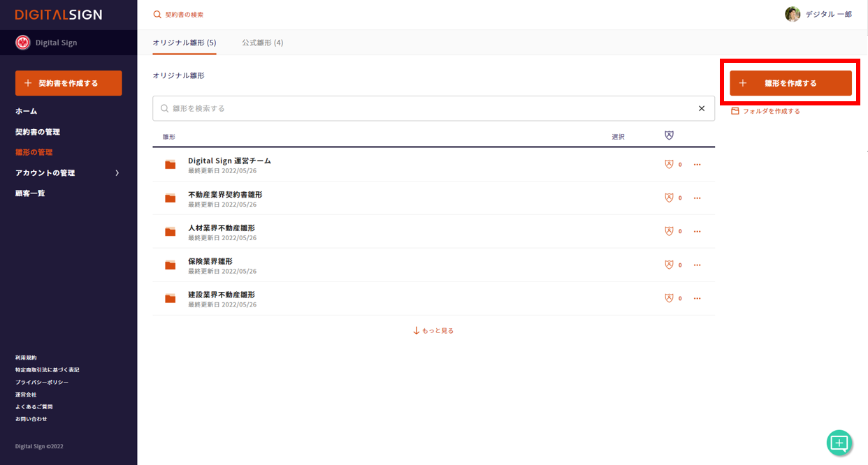Switch to 公式雛形 (4) tab

coord(262,43)
